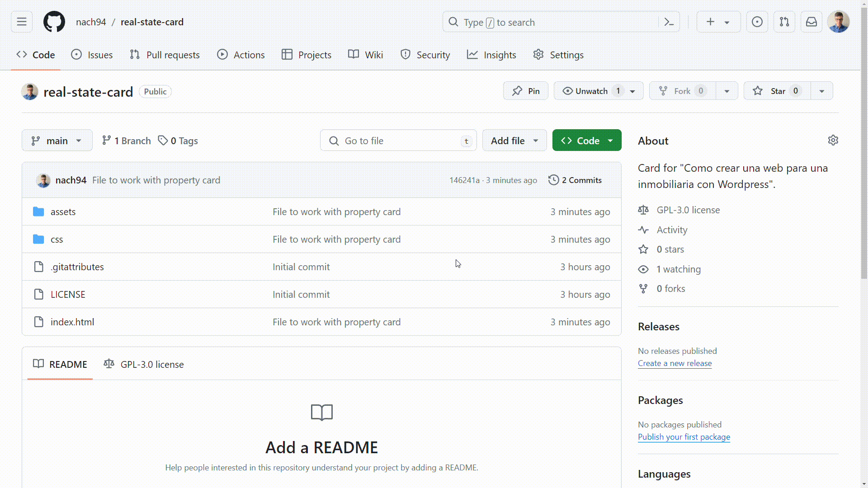This screenshot has width=868, height=488.
Task: Open the issues icon in top header
Action: point(757,22)
